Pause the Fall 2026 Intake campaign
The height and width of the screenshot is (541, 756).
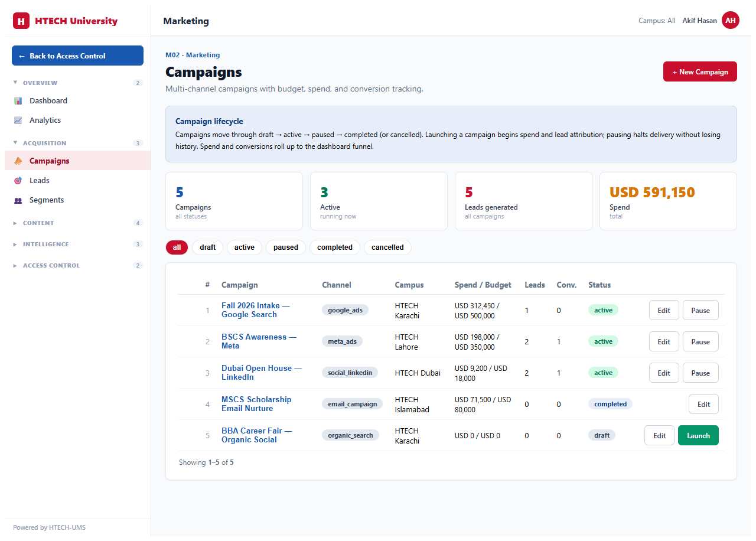coord(700,310)
